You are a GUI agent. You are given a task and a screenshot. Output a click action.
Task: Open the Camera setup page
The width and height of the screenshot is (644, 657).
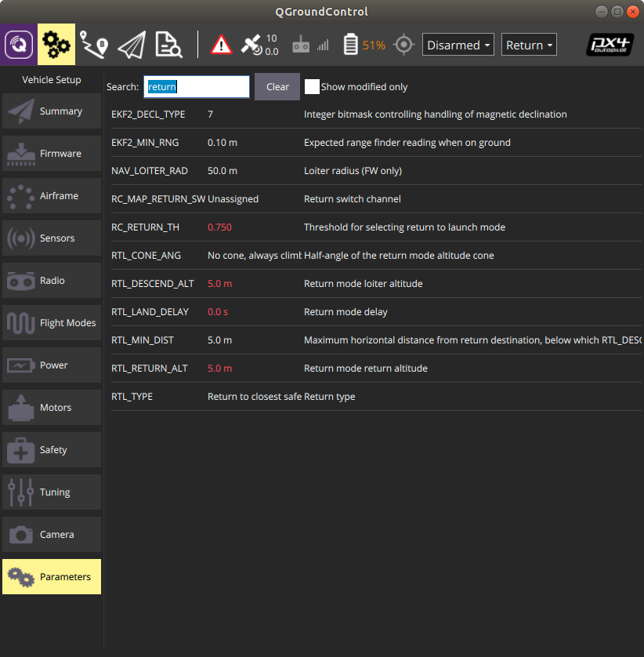pos(52,534)
